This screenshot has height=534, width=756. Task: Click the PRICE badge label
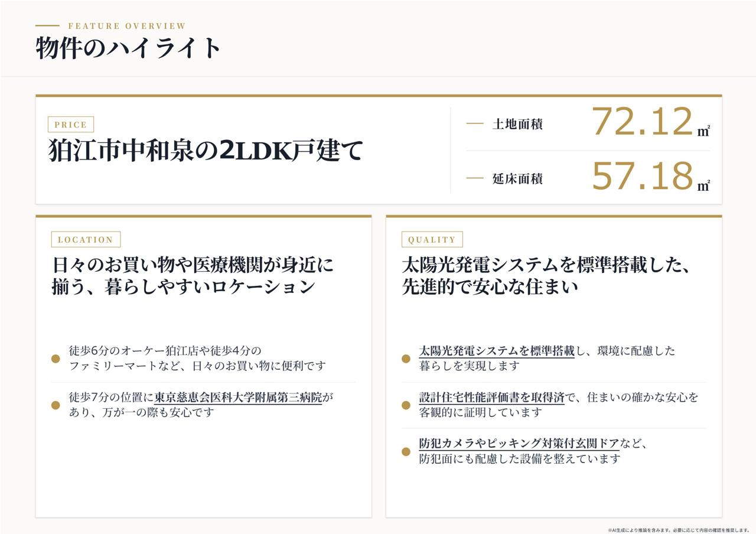71,125
